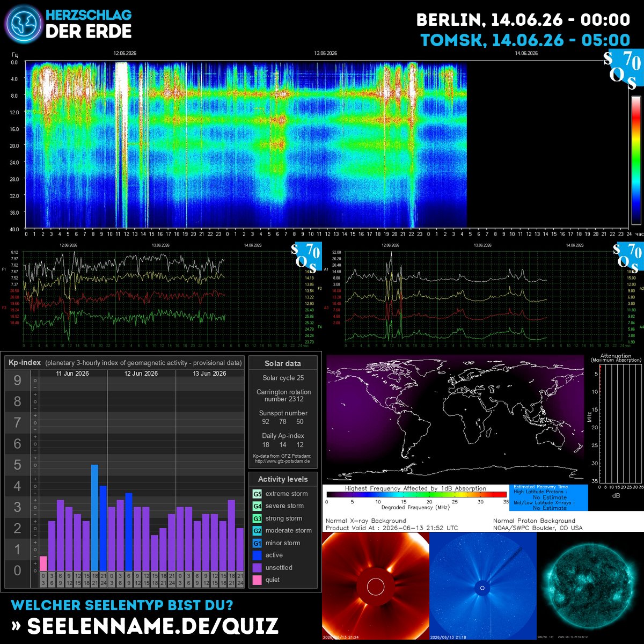Image resolution: width=644 pixels, height=644 pixels.
Task: Follow the SEELENNAME.DE/QUIZ link
Action: pyautogui.click(x=145, y=626)
